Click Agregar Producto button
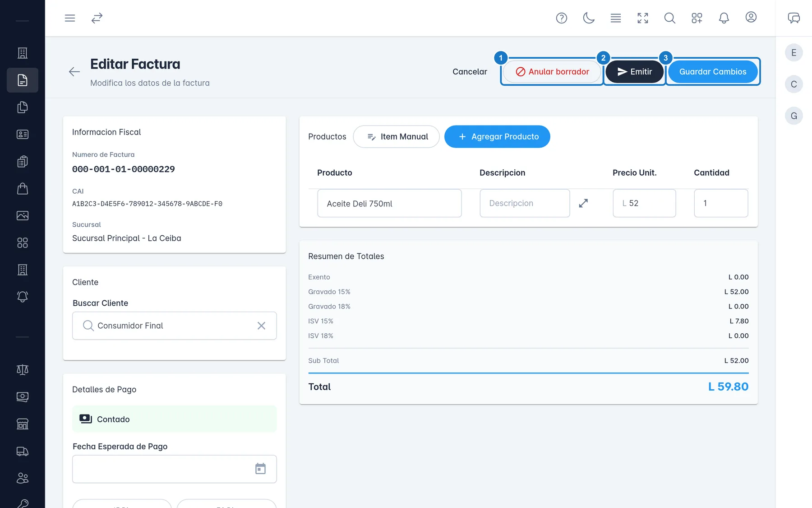The width and height of the screenshot is (812, 508). pyautogui.click(x=497, y=136)
